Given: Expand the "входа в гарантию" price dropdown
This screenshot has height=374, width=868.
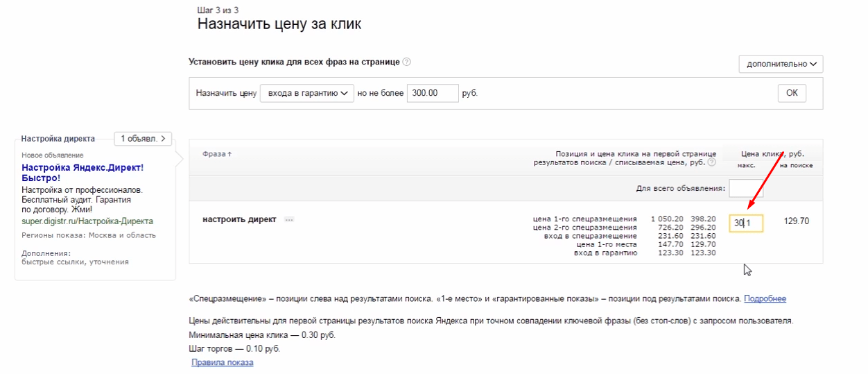Looking at the screenshot, I should (306, 93).
